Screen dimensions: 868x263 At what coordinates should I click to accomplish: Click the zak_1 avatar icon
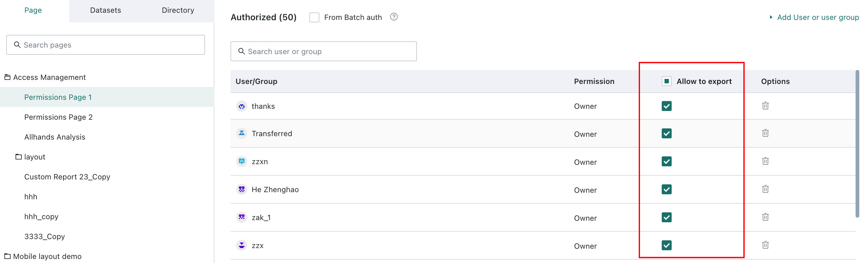coord(242,218)
